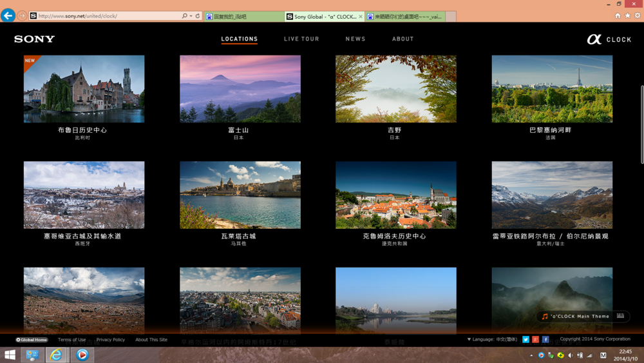644x363 pixels.
Task: Open the Paris Seine 巴黎塞纳河畔 thumbnail
Action: point(552,89)
